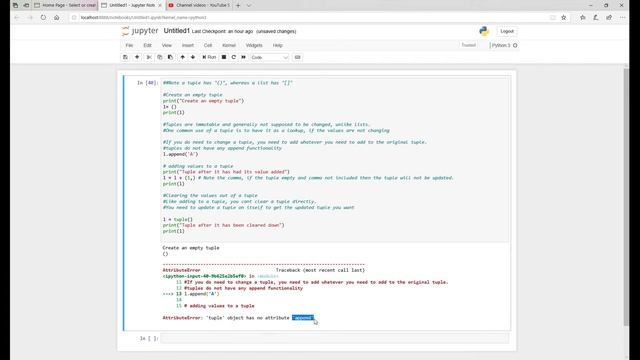Restart the kernel with the circular arrow icon
The image size is (640, 360).
point(233,57)
